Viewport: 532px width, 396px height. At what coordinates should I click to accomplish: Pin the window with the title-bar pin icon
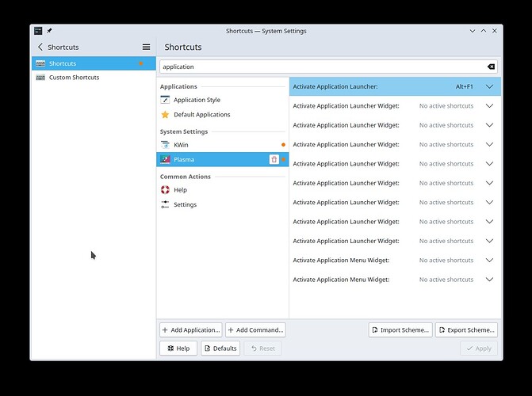pos(49,31)
